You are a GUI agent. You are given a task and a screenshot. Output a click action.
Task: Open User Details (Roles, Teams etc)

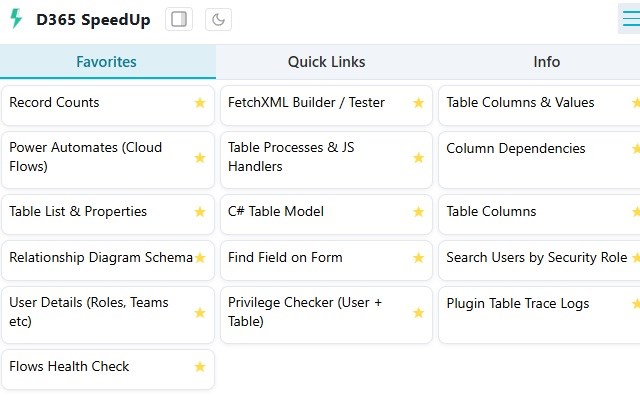[x=108, y=315]
